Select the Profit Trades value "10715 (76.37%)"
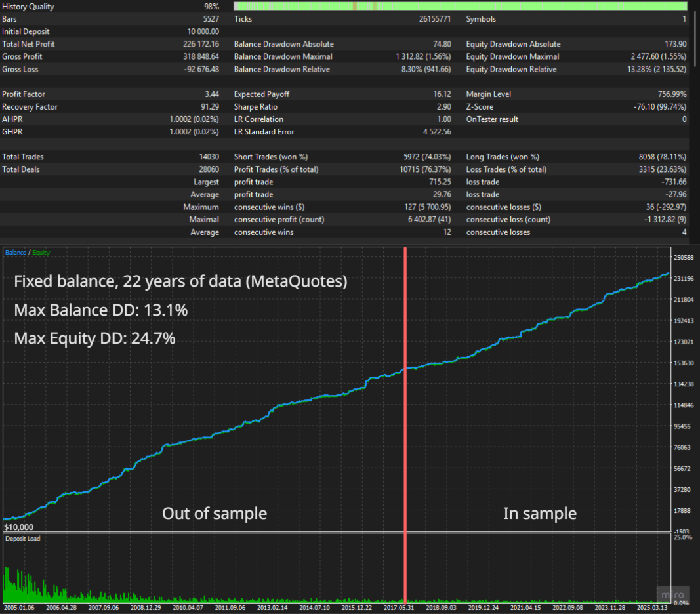700x614 pixels. pyautogui.click(x=426, y=169)
